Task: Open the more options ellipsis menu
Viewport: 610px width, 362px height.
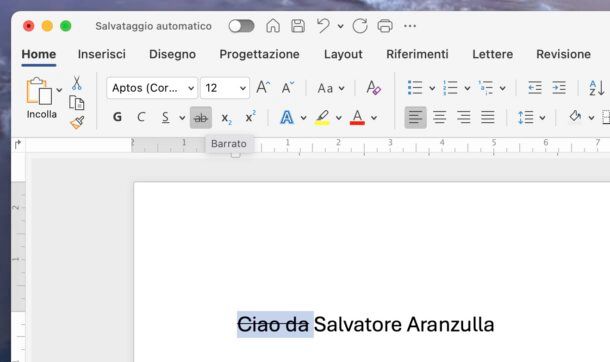Action: [410, 26]
